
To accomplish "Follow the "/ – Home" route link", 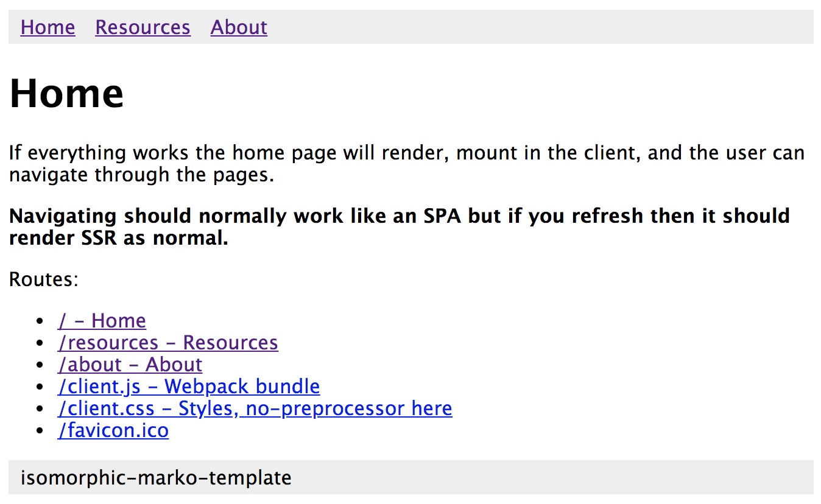I will [102, 321].
